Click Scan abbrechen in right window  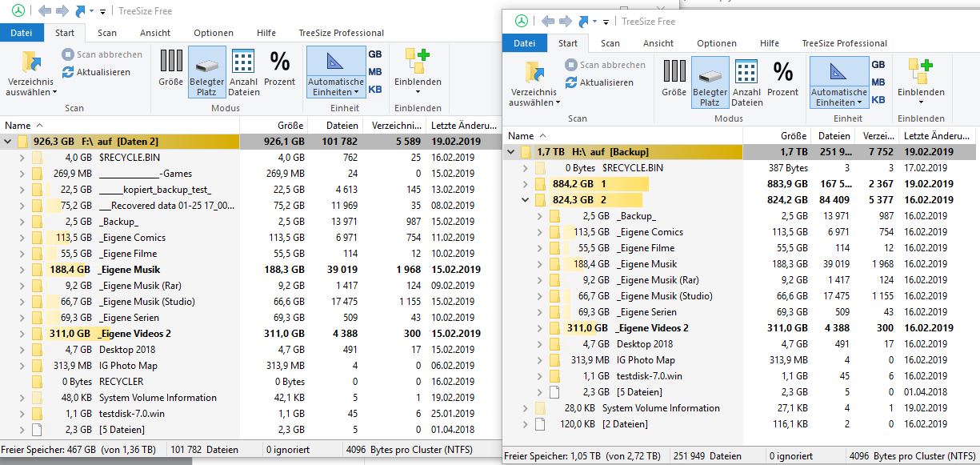(x=605, y=65)
